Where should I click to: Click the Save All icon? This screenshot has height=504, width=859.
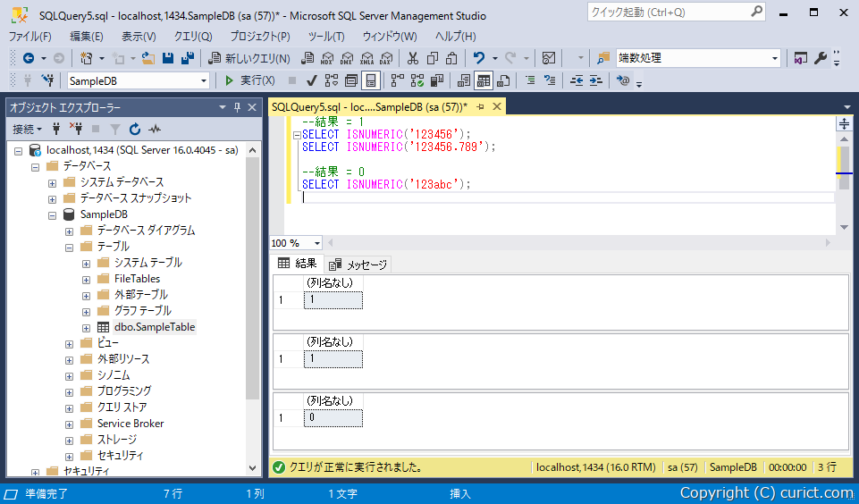[188, 58]
